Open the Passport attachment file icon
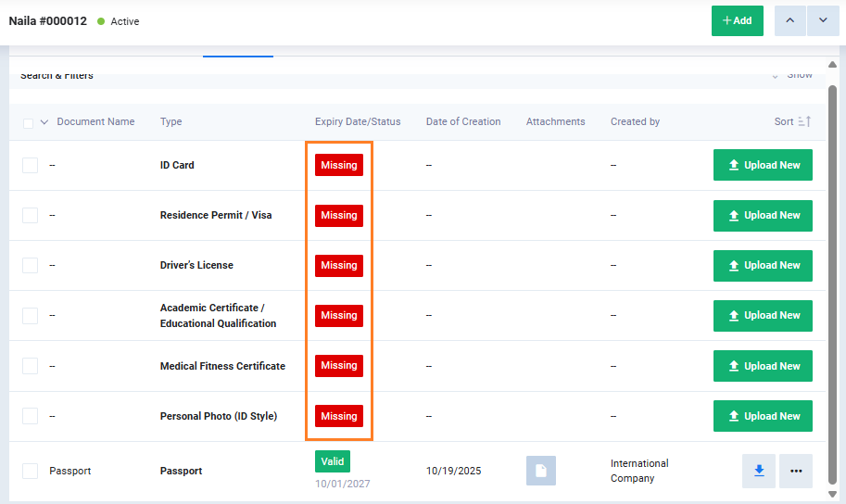 click(x=541, y=471)
